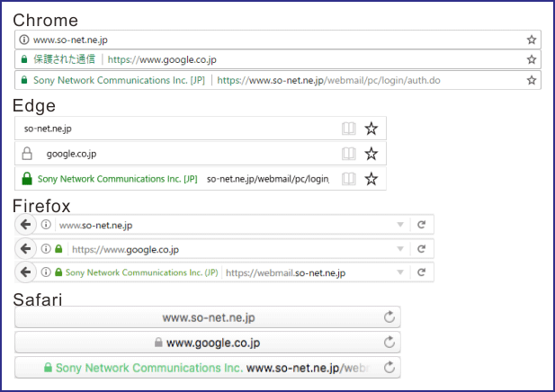This screenshot has width=555, height=392.
Task: Reload Firefox www.so-net.ne.jp page
Action: [421, 224]
